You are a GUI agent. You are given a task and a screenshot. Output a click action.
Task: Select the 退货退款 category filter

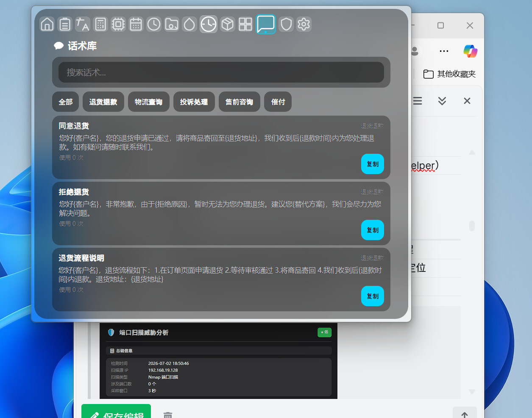103,102
